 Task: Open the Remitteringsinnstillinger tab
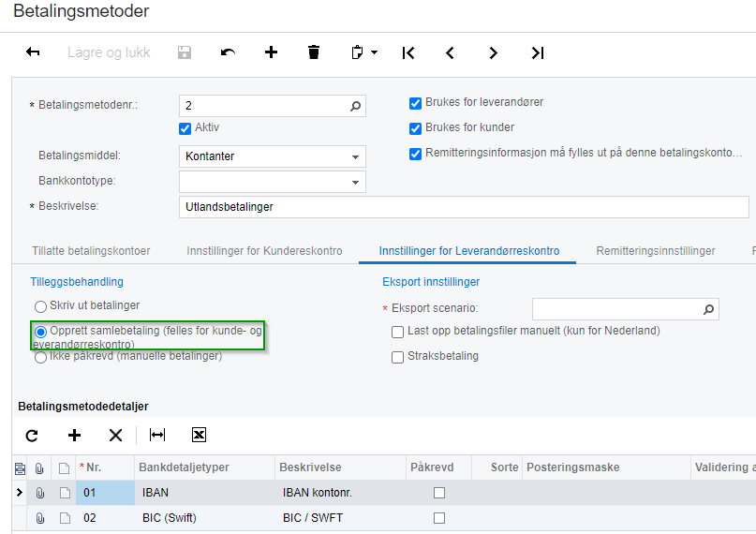tap(656, 251)
